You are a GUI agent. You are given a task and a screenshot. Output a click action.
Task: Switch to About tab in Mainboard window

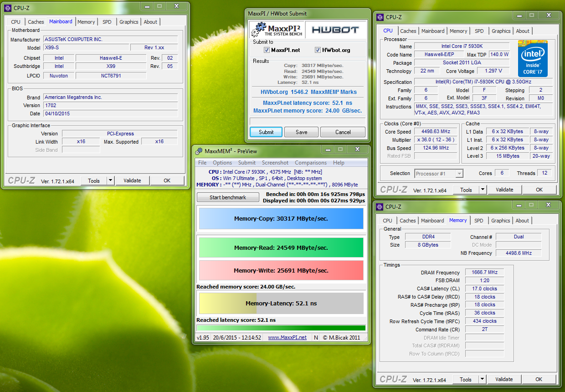pos(150,22)
